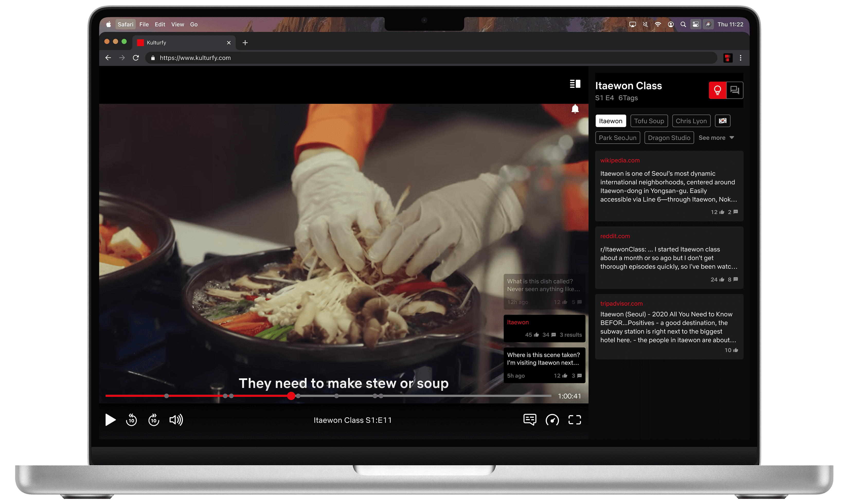
Task: Open playback speed control
Action: [x=552, y=420]
